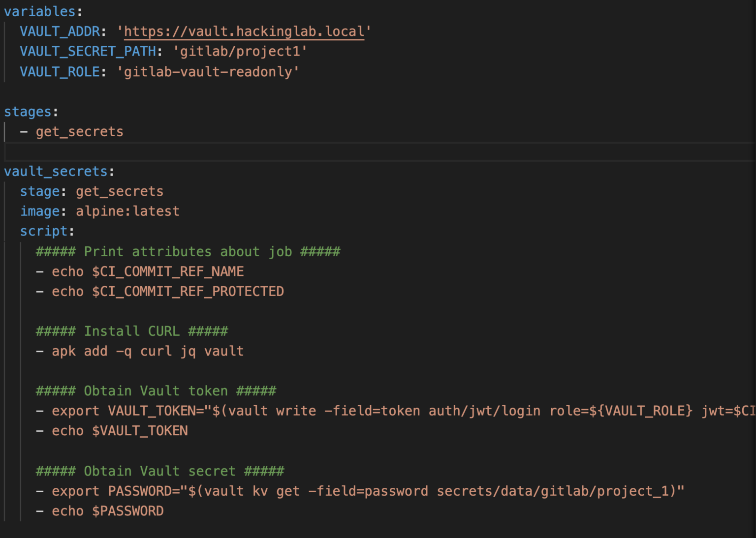Click the 'Obtain Vault token' comment
Viewport: 756px width, 538px height.
[x=155, y=390]
